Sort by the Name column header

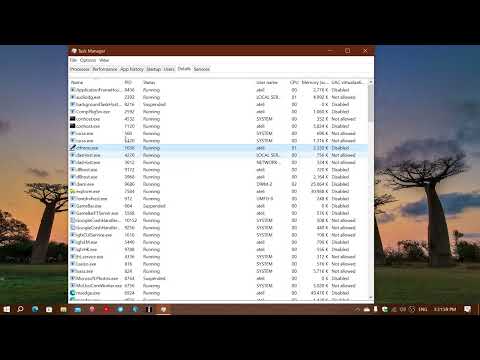coord(96,82)
